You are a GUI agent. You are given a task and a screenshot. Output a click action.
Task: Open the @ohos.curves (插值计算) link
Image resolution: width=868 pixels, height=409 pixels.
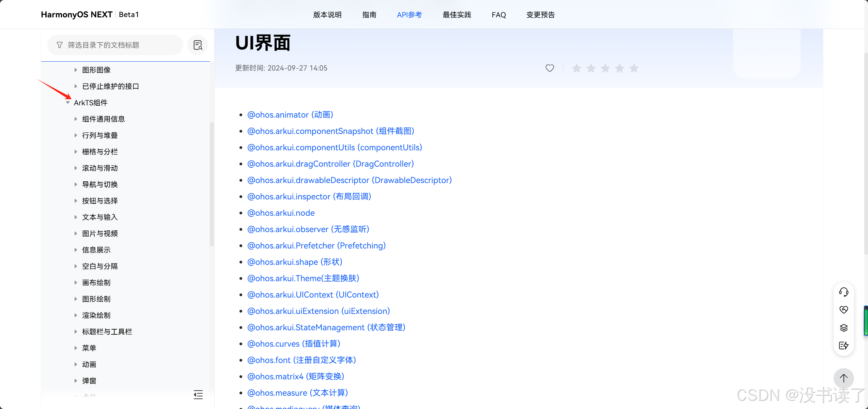(x=294, y=344)
